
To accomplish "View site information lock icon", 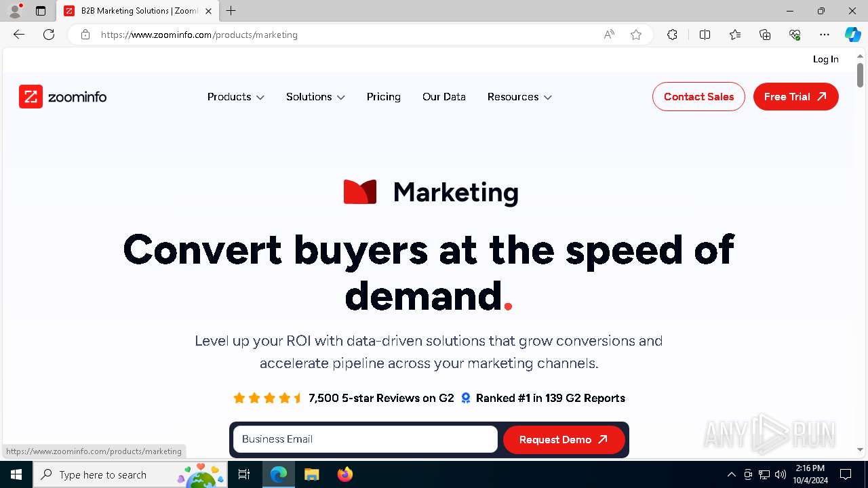I will [x=85, y=35].
